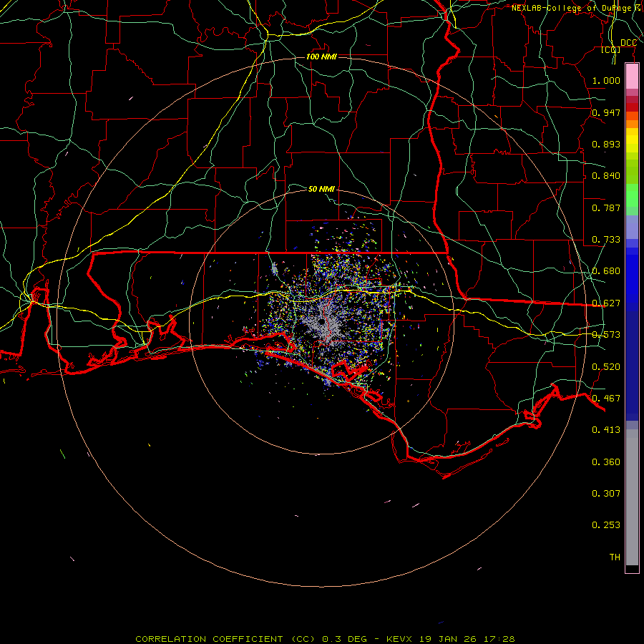This screenshot has height=644, width=644.
Task: Select the 0.947 scale value
Action: [606, 112]
